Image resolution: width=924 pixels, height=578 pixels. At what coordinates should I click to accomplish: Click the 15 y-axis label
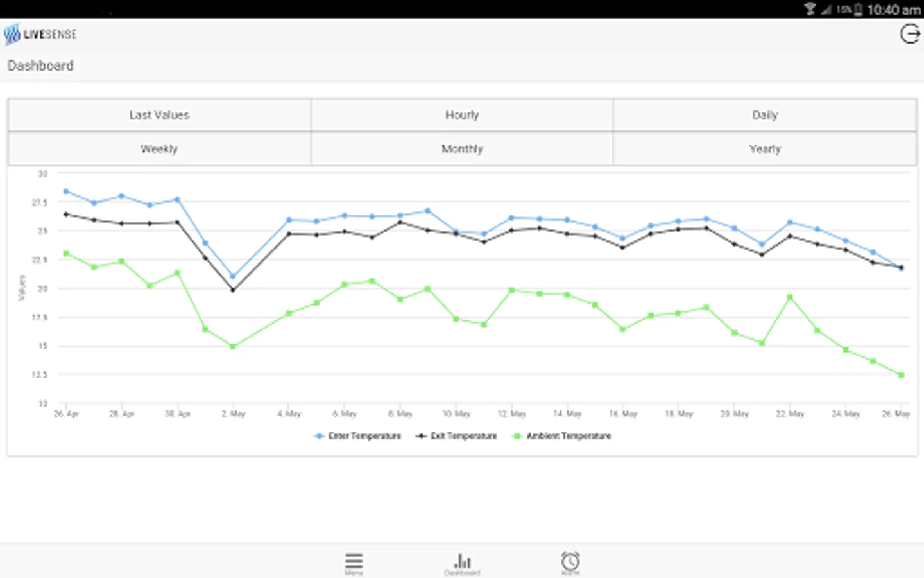pyautogui.click(x=43, y=346)
